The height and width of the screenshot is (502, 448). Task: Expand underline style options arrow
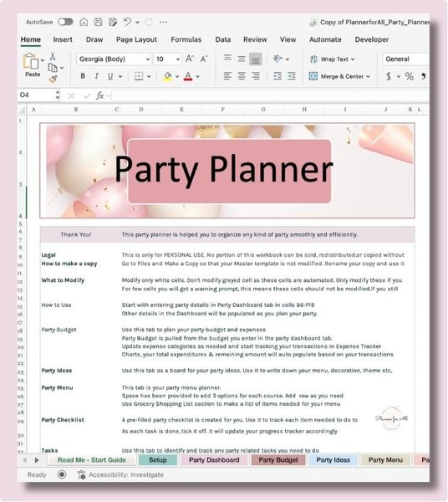tap(120, 76)
